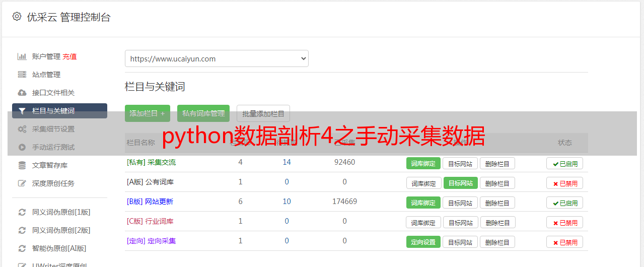
Task: Click the gear icon beside 优采云 管理控制台
Action: pos(17,17)
